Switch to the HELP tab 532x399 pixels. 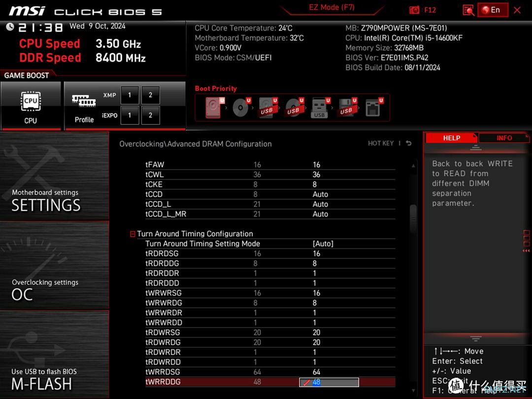(451, 138)
